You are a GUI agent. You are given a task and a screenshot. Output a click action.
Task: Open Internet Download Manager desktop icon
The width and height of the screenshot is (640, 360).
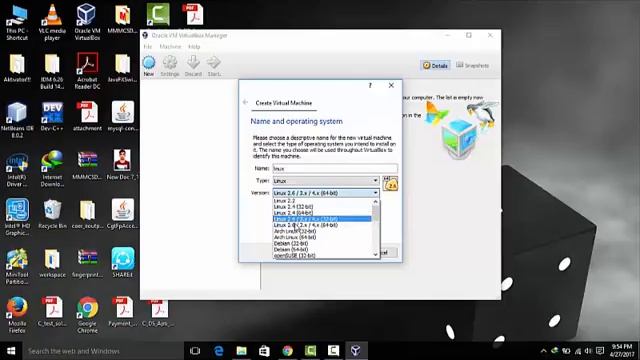52,169
